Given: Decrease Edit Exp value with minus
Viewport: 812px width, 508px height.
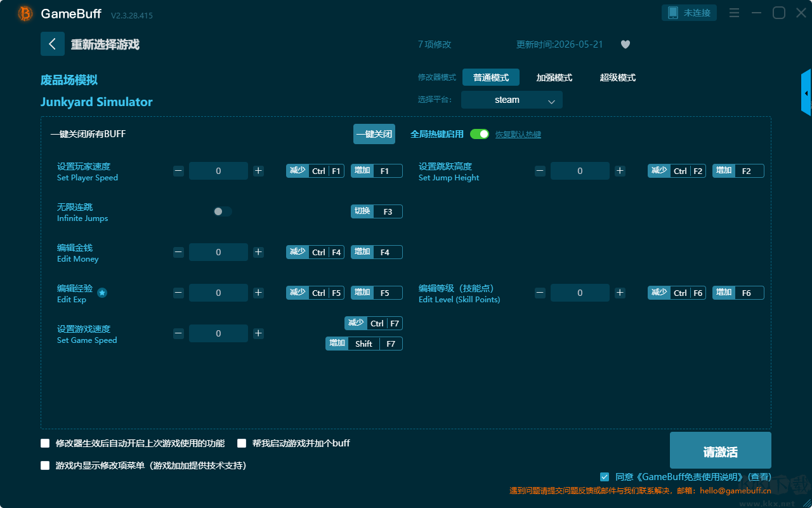Looking at the screenshot, I should (178, 293).
